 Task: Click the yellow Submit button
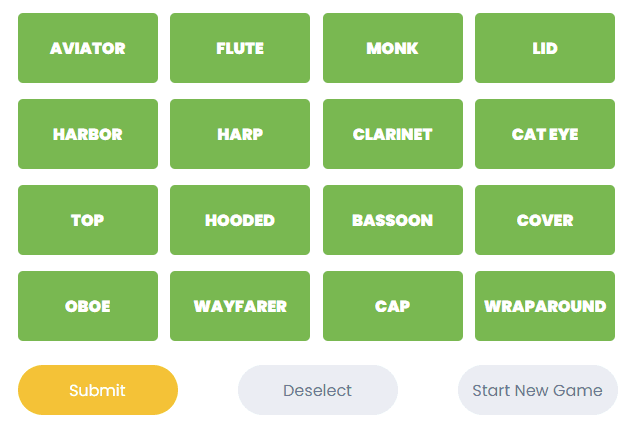(x=98, y=390)
